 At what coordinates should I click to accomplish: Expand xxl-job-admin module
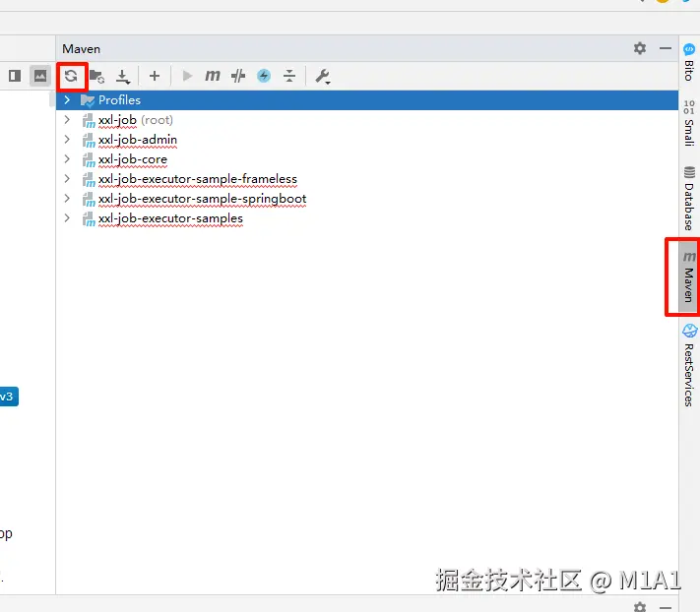tap(67, 139)
